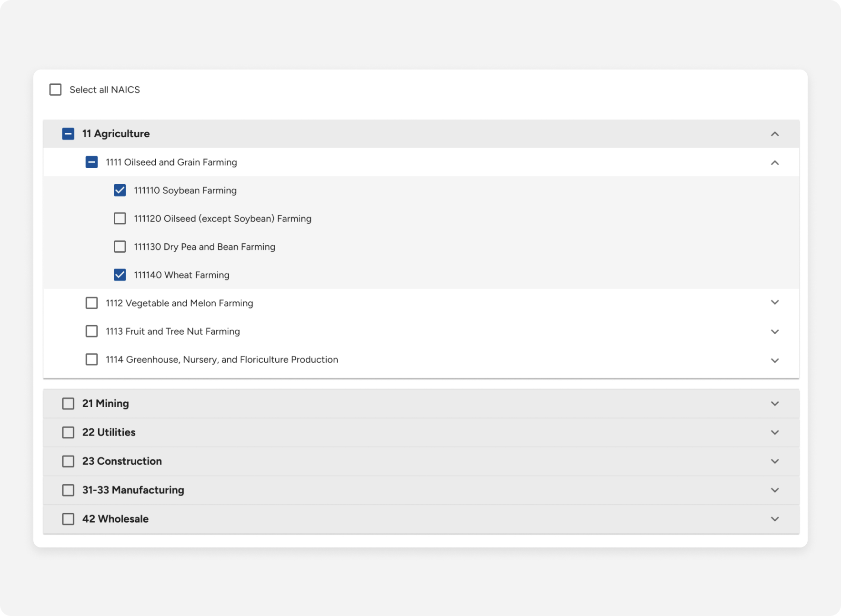This screenshot has width=841, height=616.
Task: Check the 23 Construction checkbox
Action: click(68, 461)
